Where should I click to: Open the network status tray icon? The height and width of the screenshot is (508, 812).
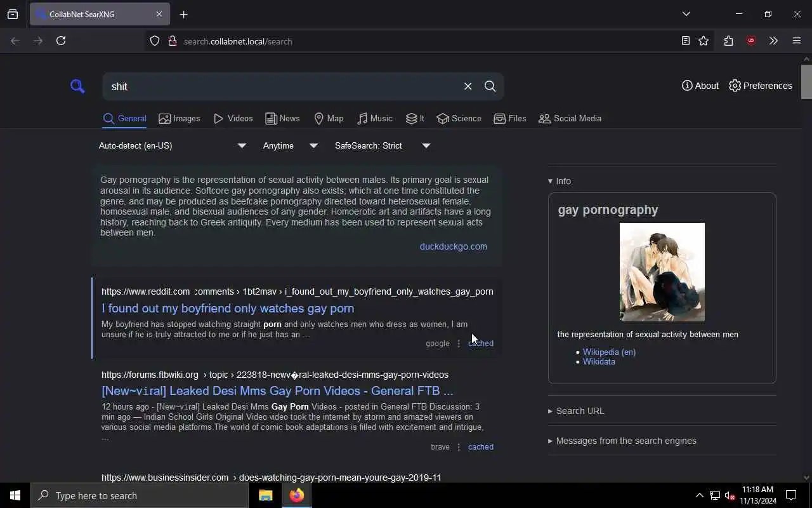click(x=715, y=495)
